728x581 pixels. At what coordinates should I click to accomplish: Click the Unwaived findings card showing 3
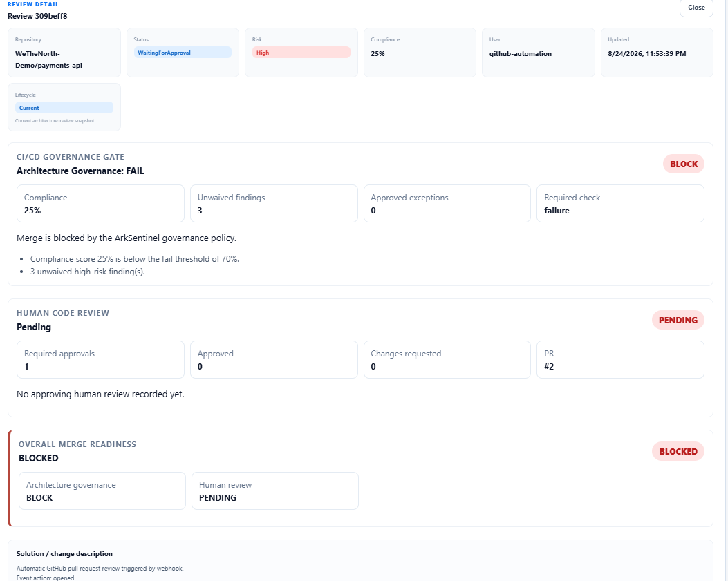(274, 204)
